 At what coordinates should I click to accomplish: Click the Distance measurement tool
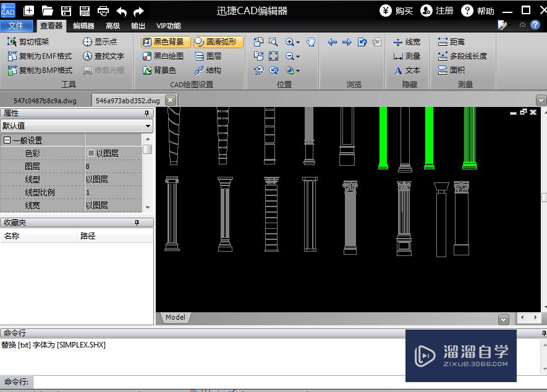click(451, 42)
